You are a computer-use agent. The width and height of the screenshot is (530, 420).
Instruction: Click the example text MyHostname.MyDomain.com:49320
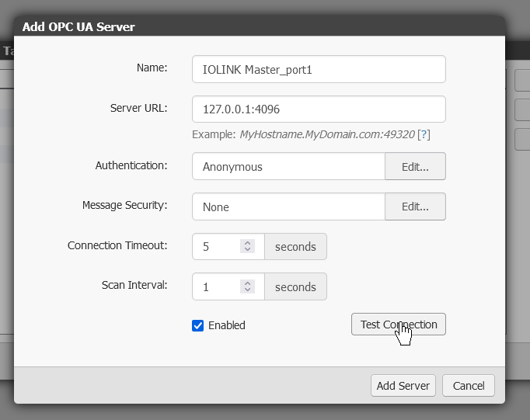click(327, 134)
